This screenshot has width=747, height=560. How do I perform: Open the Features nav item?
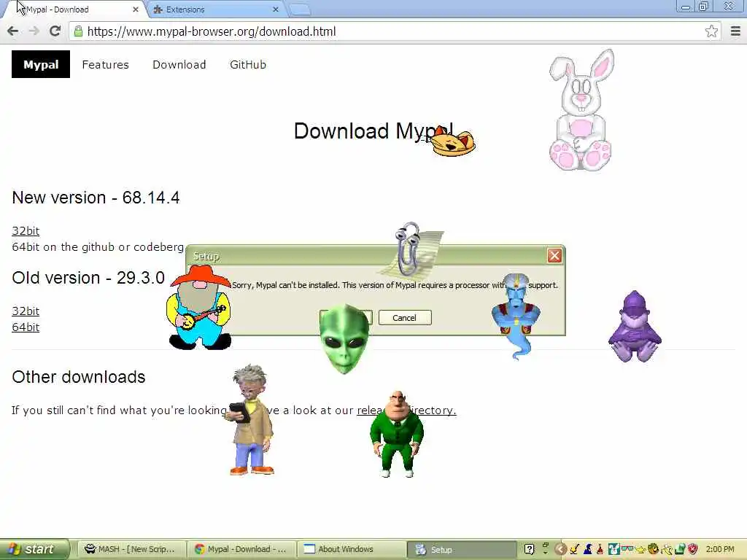click(105, 65)
